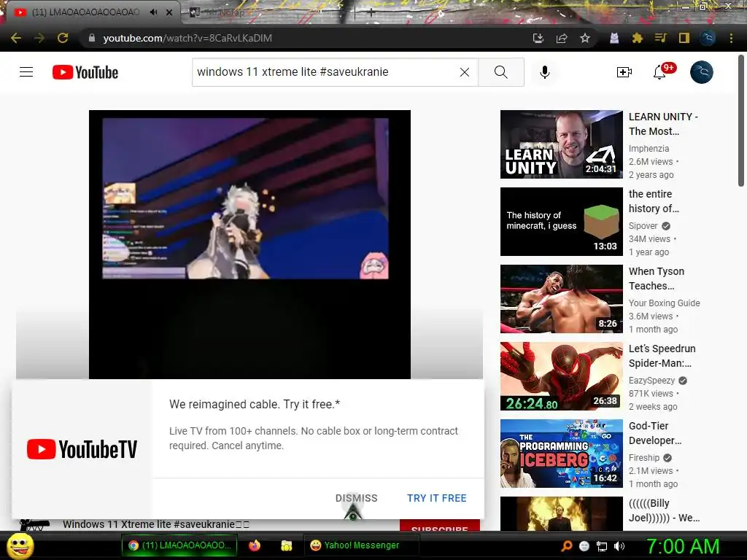
Task: Click the Windows 11 Xtreme lite video title
Action: click(156, 524)
